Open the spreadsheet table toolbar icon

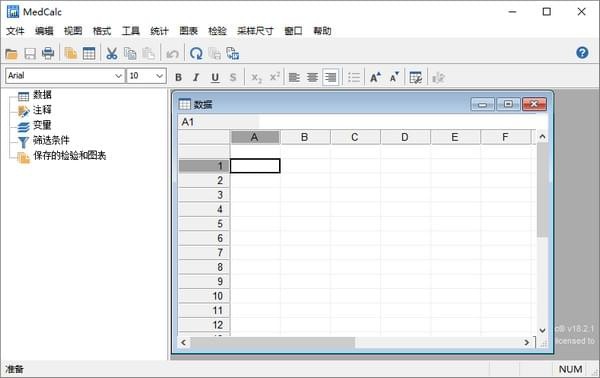89,54
